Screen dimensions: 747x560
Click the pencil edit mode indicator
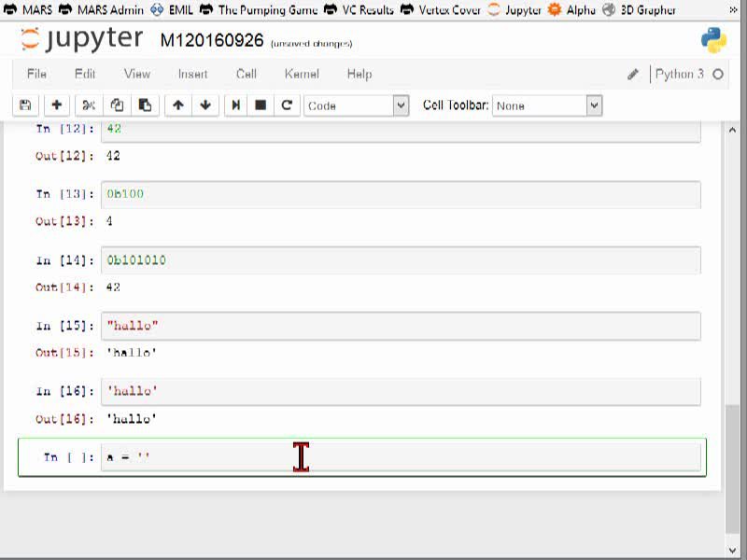coord(633,75)
